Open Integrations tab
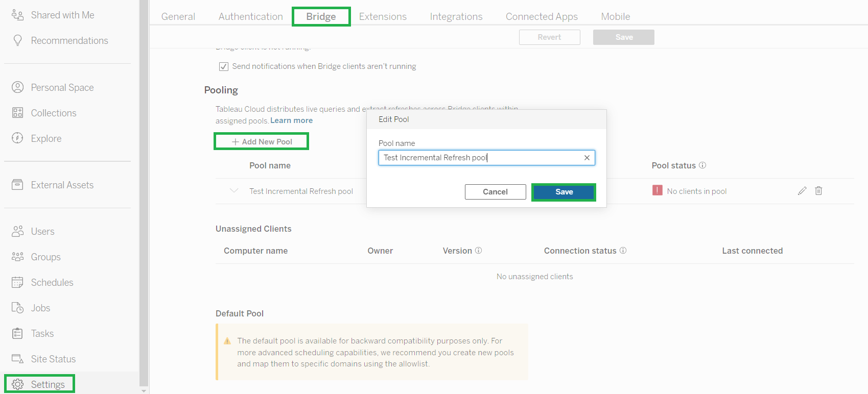Screen dimensions: 868x394 point(456,16)
